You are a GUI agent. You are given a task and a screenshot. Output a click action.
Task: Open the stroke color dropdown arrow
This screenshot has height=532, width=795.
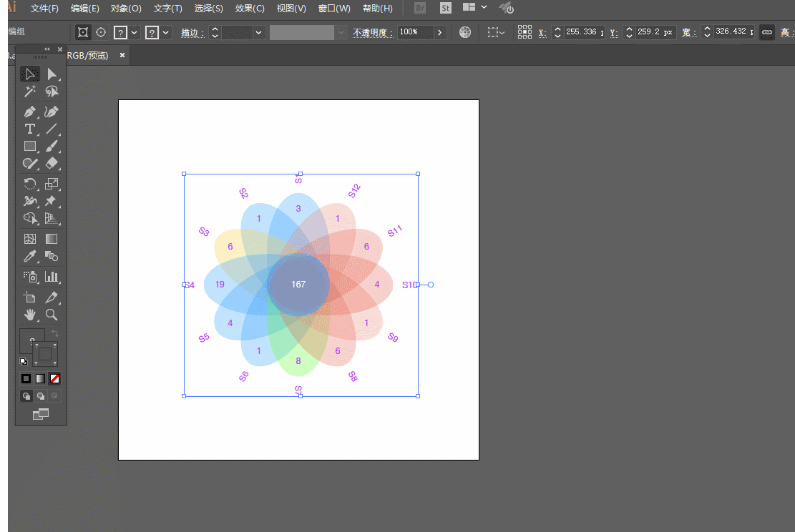[x=166, y=32]
